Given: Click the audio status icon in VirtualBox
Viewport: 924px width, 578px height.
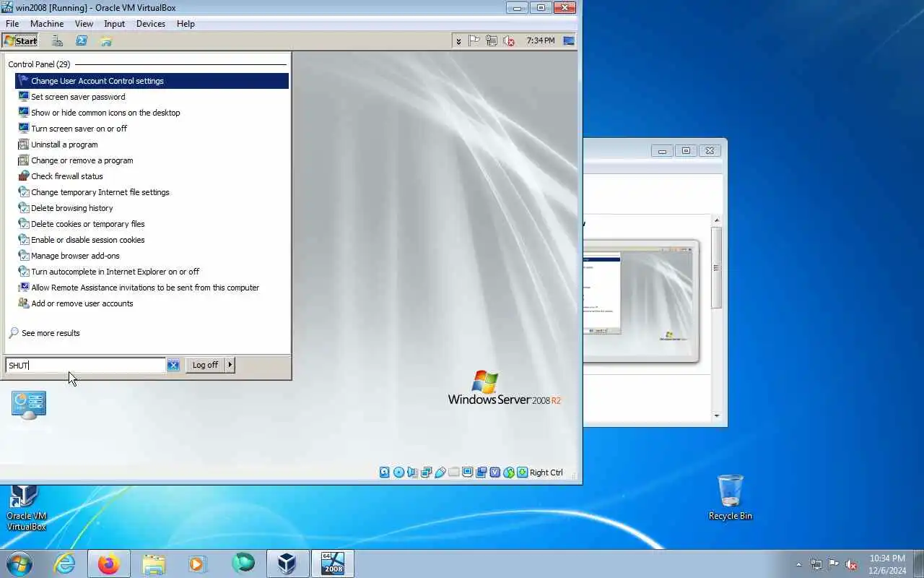Looking at the screenshot, I should [412, 473].
